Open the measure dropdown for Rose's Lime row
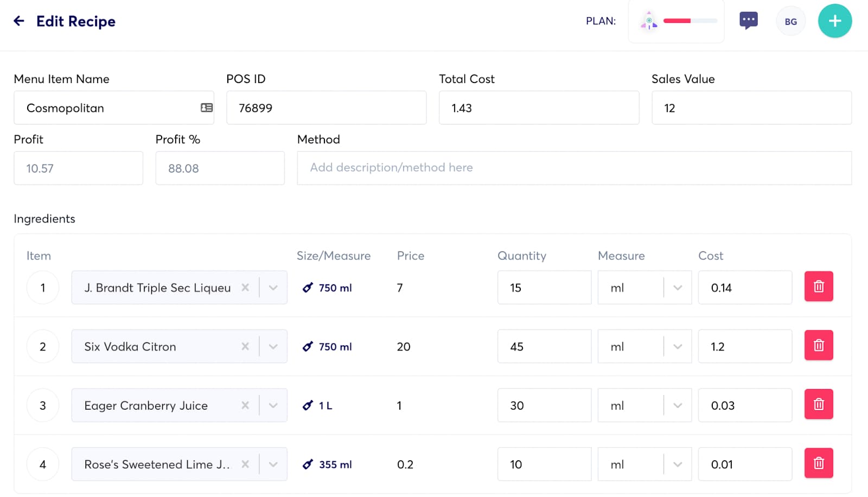Viewport: 868px width, 497px height. pyautogui.click(x=678, y=464)
